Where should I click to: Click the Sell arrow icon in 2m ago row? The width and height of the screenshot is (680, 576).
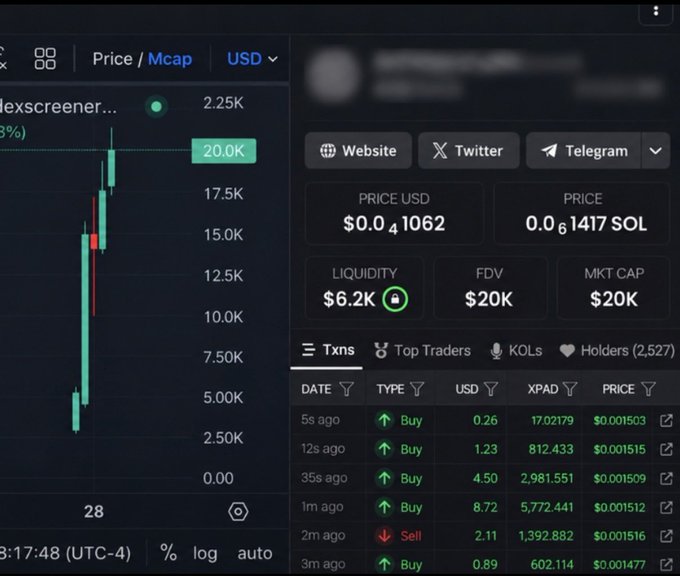pos(384,536)
